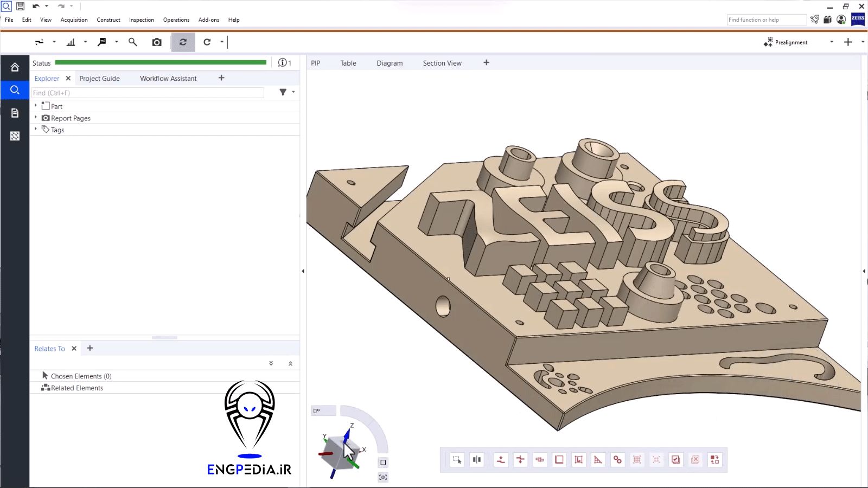Viewport: 868px width, 488px height.
Task: Toggle the selection rectangle tool in 3D toolbar
Action: [x=457, y=460]
